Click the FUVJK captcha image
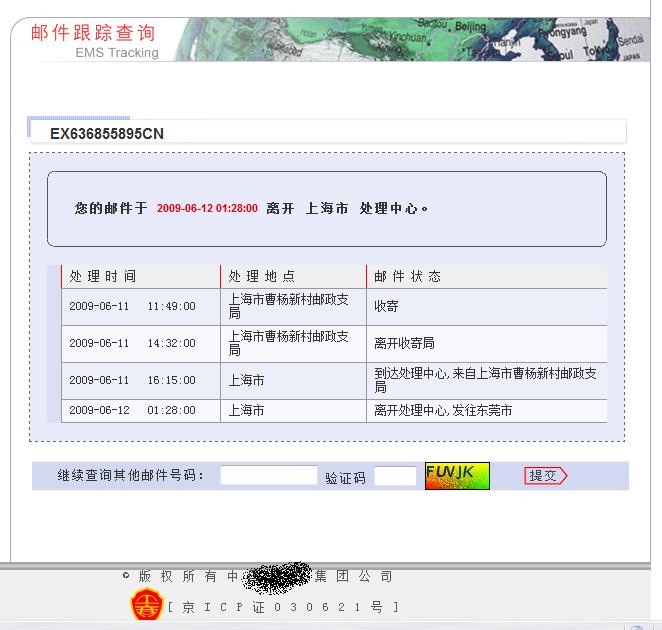662x630 pixels. pyautogui.click(x=457, y=476)
